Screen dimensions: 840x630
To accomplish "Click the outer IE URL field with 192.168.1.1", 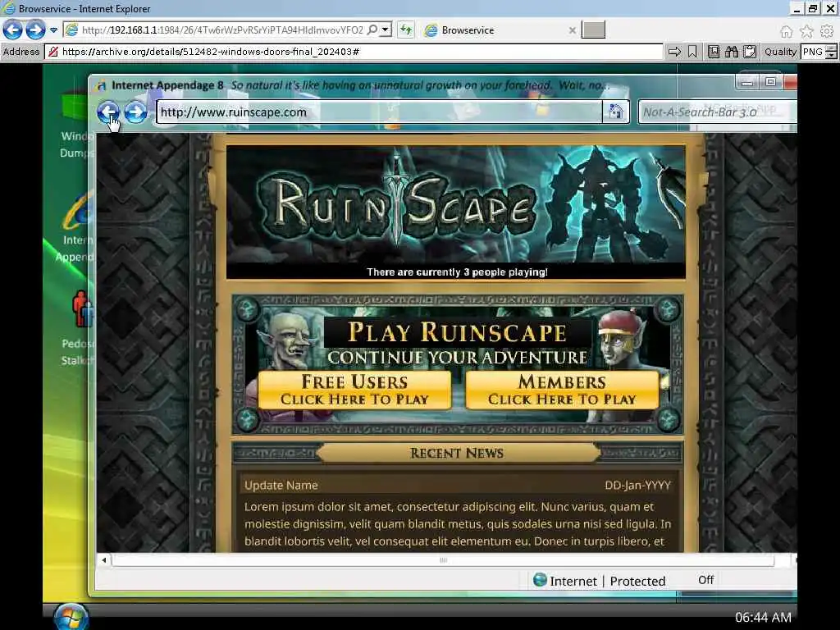I will click(x=222, y=30).
